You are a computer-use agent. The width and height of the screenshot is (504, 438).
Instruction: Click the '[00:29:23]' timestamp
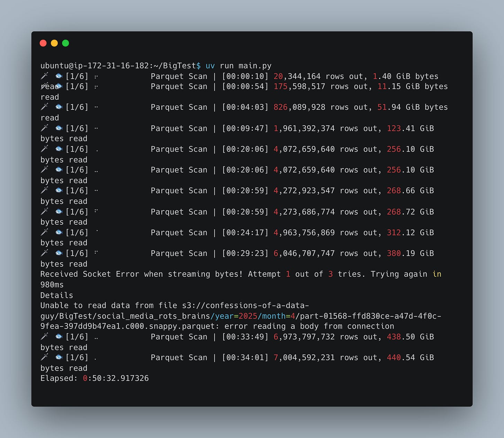coord(245,253)
